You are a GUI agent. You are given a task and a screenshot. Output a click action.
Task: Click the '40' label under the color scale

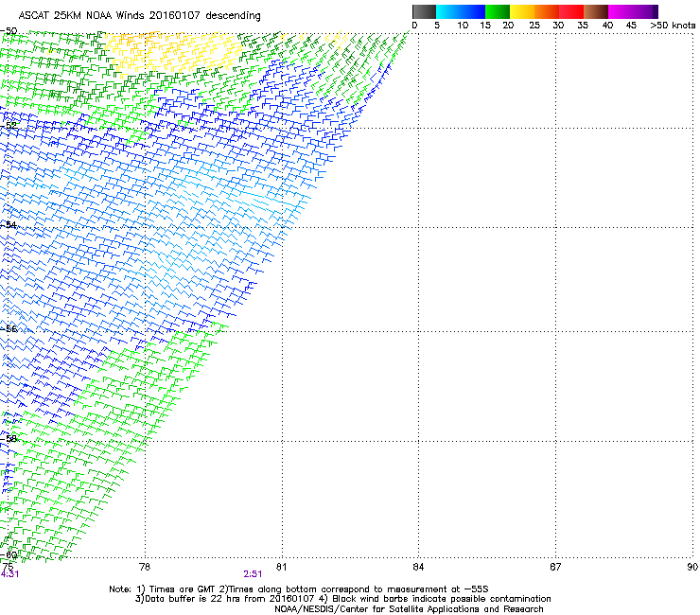point(607,26)
